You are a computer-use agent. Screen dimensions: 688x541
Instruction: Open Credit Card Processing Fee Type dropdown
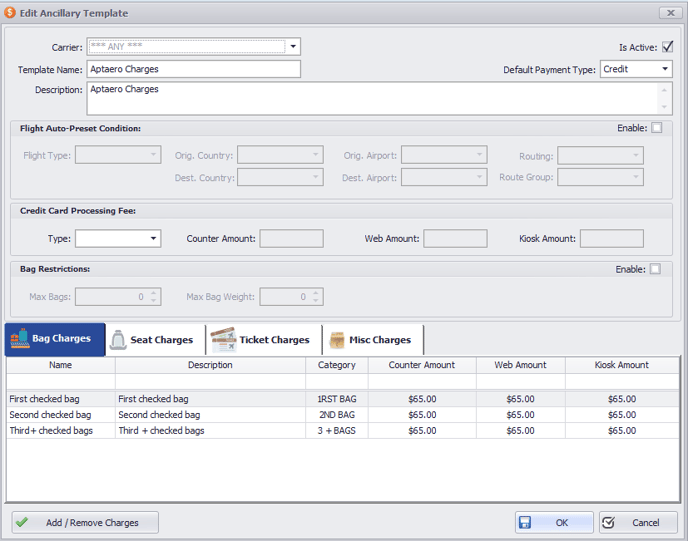(x=153, y=238)
